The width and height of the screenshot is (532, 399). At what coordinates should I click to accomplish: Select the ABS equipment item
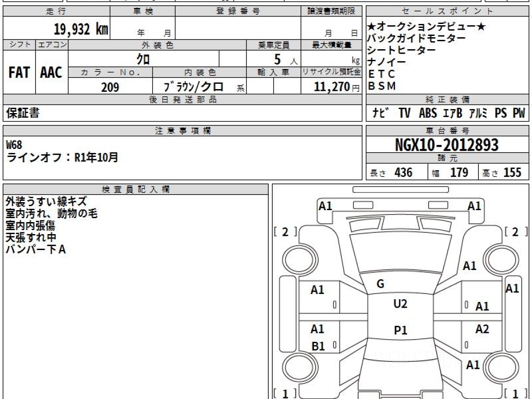[x=428, y=113]
